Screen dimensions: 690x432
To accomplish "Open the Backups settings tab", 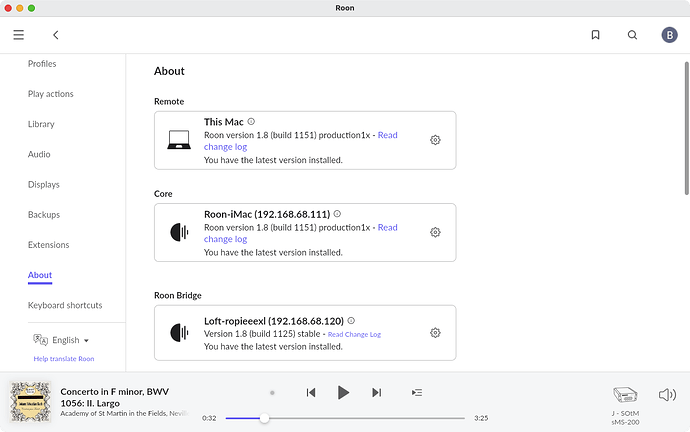I will [44, 215].
